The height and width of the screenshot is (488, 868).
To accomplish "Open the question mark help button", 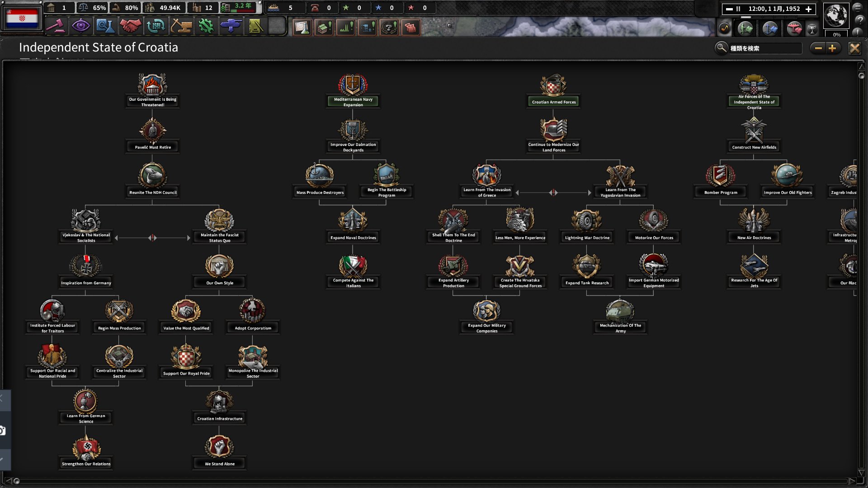I will point(859,20).
